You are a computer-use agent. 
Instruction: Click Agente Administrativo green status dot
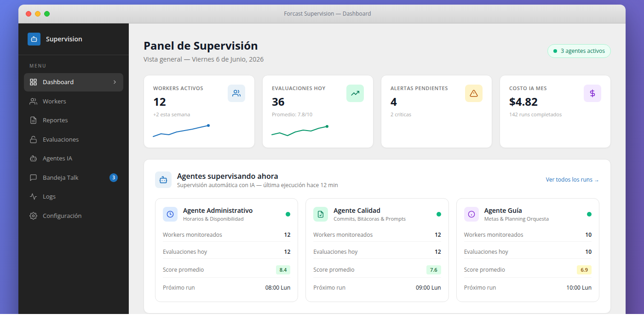click(x=288, y=214)
